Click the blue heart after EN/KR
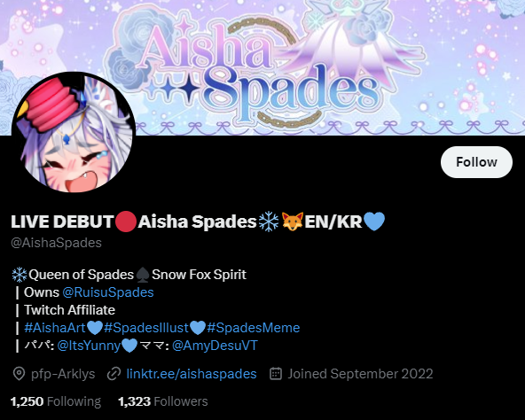Image resolution: width=525 pixels, height=420 pixels. 374,222
